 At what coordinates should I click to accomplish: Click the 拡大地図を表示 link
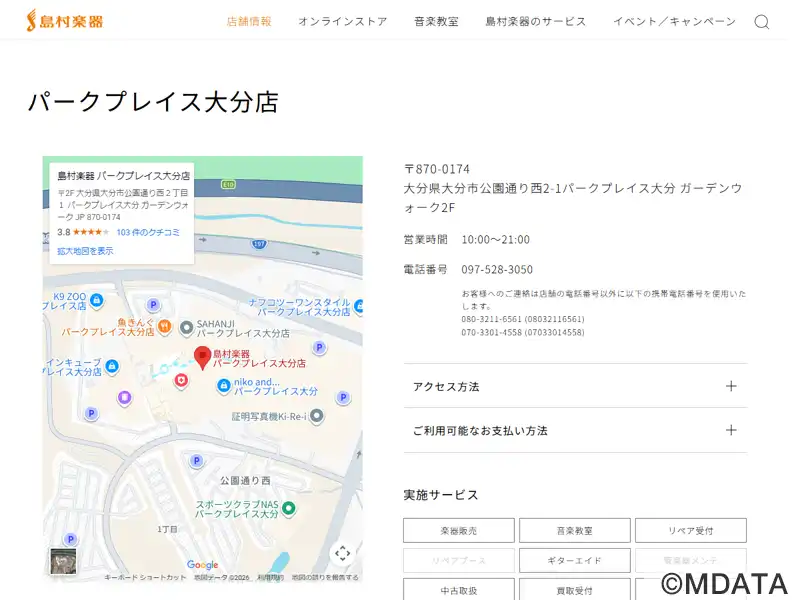pyautogui.click(x=85, y=251)
